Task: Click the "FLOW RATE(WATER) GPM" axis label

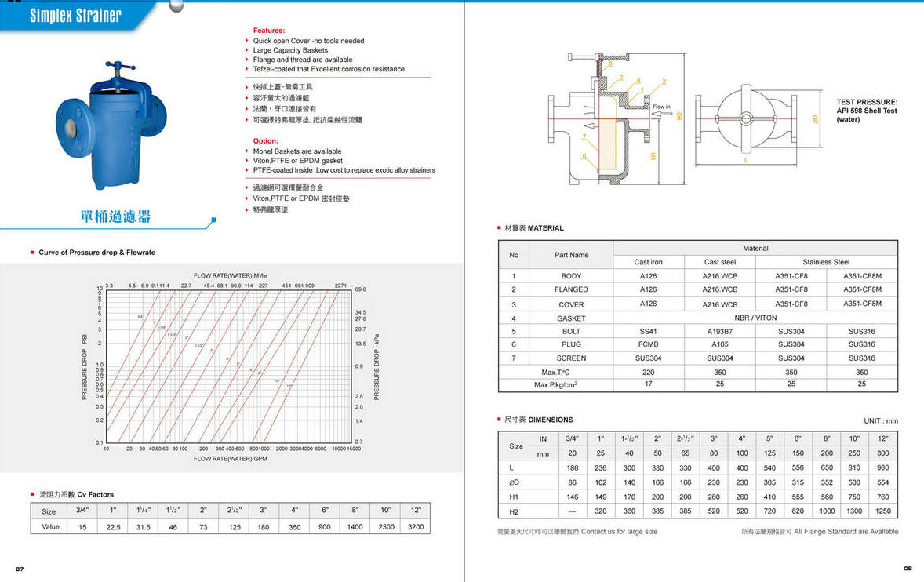Action: pyautogui.click(x=231, y=459)
